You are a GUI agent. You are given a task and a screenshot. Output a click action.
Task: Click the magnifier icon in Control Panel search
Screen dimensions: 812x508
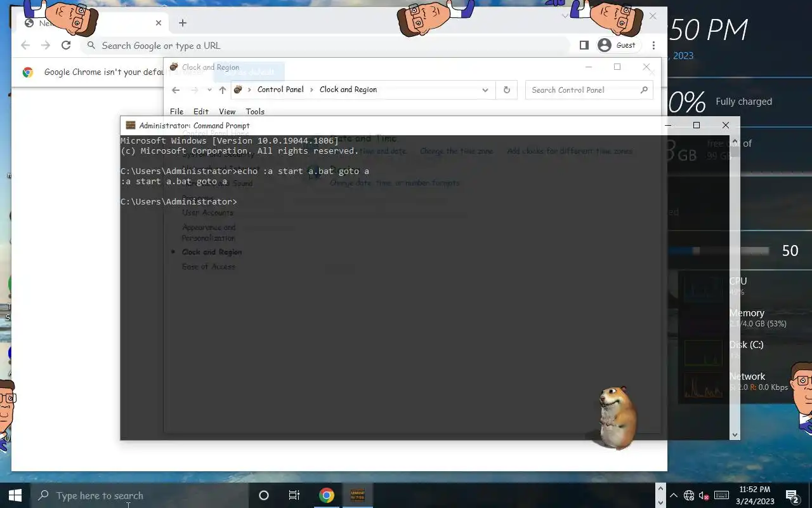click(644, 90)
